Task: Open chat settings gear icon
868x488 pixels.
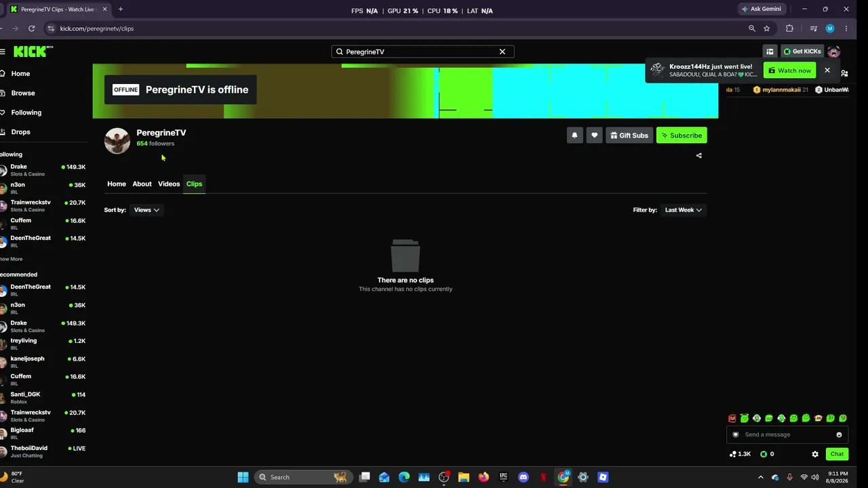Action: (815, 454)
